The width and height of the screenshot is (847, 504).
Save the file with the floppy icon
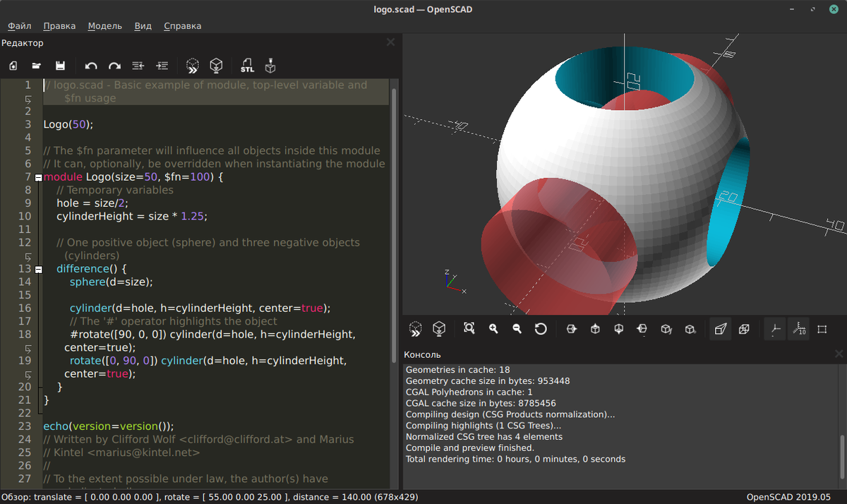point(60,66)
